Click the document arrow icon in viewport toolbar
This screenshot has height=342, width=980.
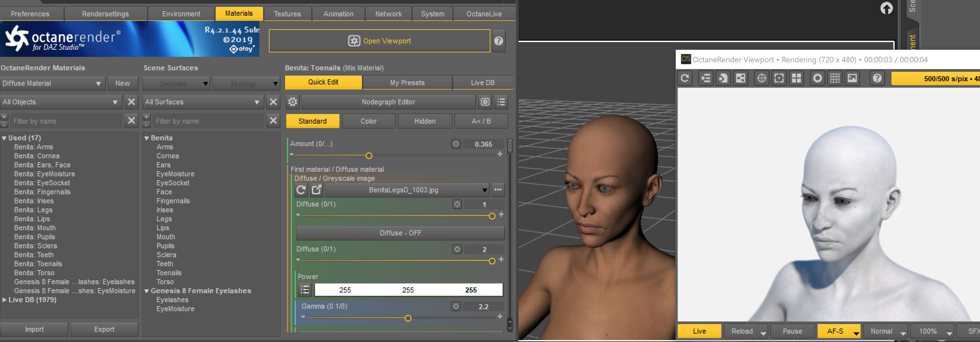tap(723, 78)
